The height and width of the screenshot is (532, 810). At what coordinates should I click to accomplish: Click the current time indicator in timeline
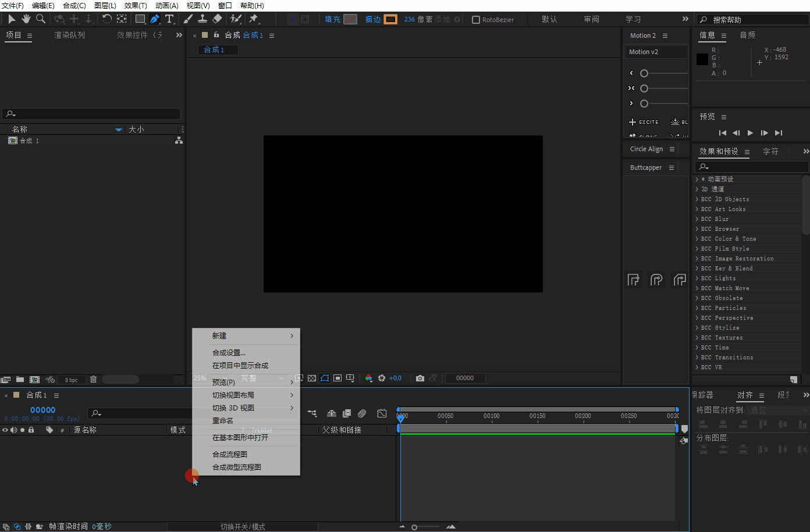pyautogui.click(x=400, y=417)
